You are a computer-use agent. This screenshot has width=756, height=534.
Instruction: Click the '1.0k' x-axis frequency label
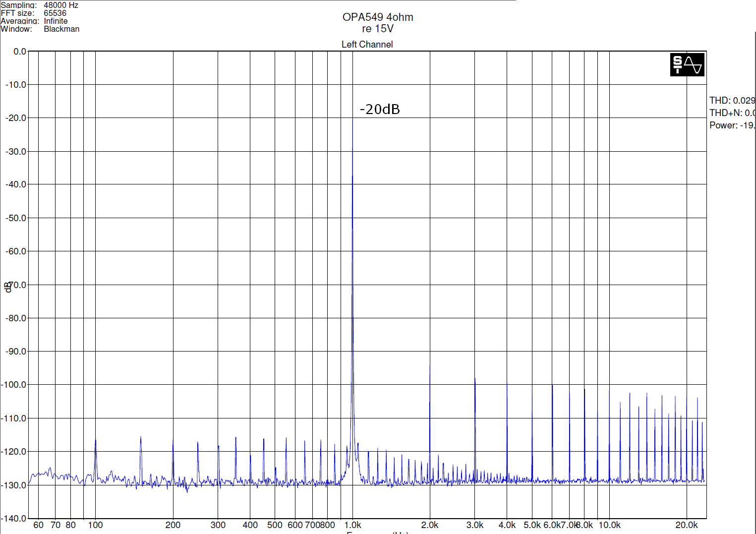coord(353,525)
